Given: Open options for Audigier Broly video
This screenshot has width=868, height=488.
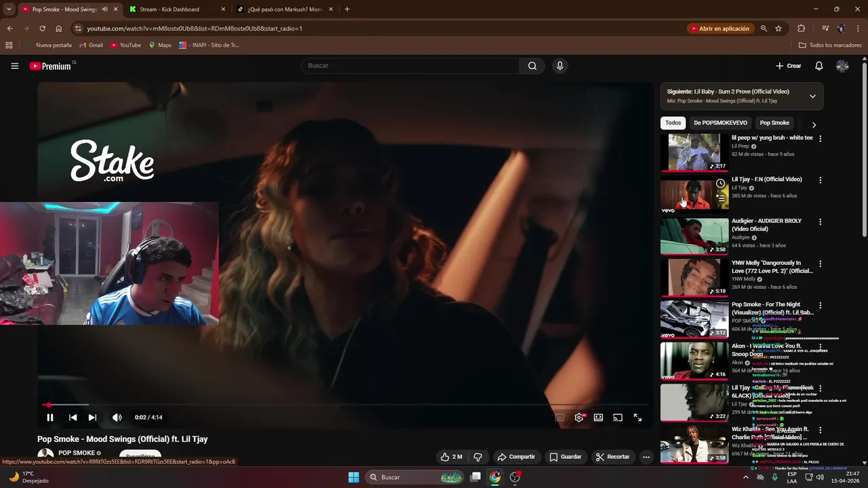Looking at the screenshot, I should (820, 222).
